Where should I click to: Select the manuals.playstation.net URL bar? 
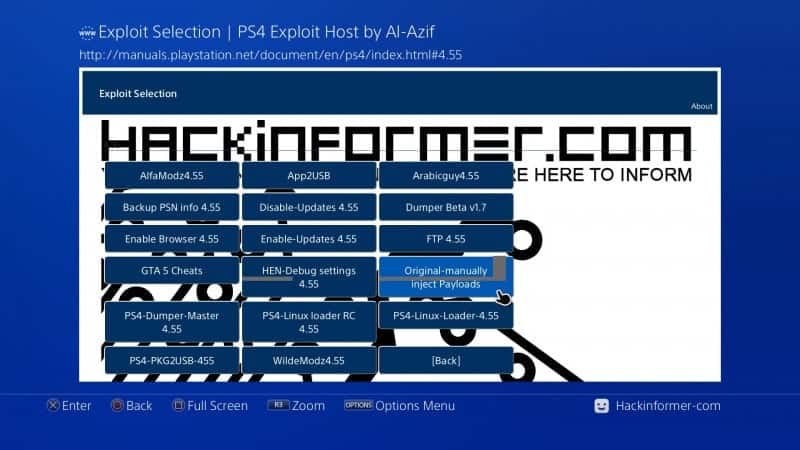click(270, 55)
